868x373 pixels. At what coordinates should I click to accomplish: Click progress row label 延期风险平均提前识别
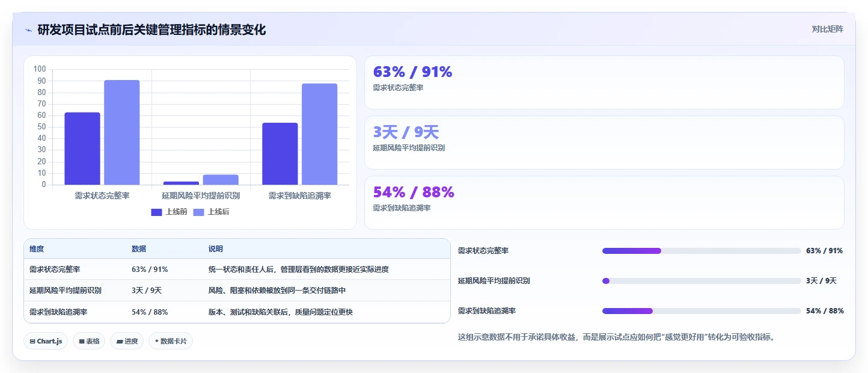pos(494,281)
